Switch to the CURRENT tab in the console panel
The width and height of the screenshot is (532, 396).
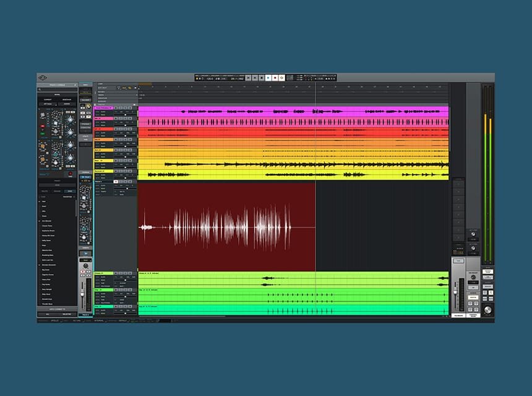[x=48, y=100]
